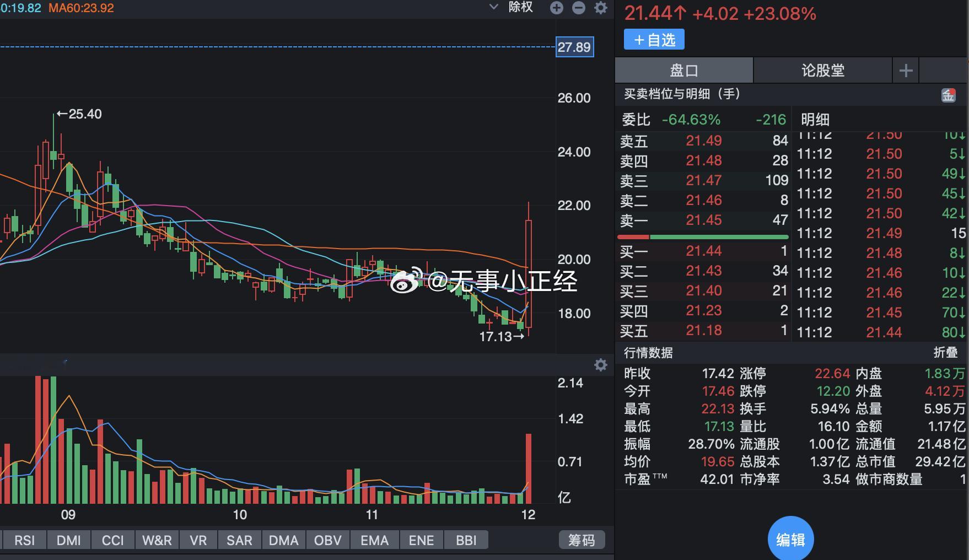969x560 pixels.
Task: Click the gold Level-2 quotes icon
Action: 949,94
